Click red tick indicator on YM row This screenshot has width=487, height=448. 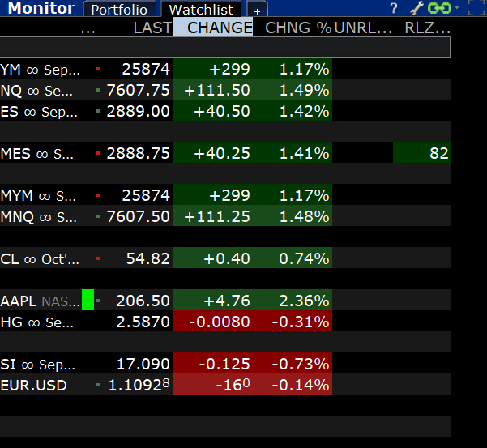click(98, 69)
